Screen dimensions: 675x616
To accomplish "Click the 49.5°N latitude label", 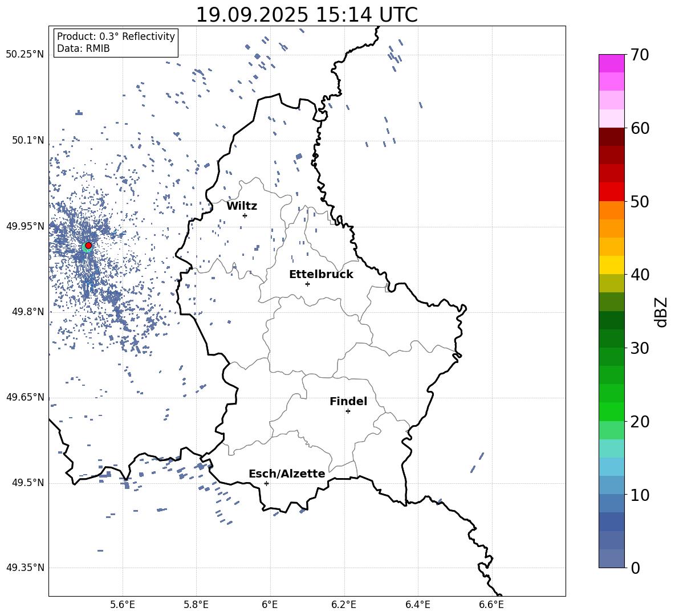I will [x=28, y=483].
